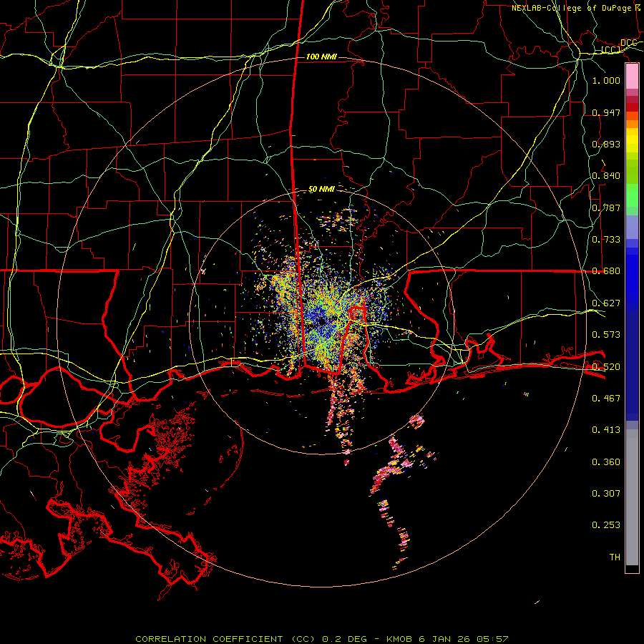The height and width of the screenshot is (644, 644).
Task: Click the TH threshold legend label
Action: (x=615, y=557)
